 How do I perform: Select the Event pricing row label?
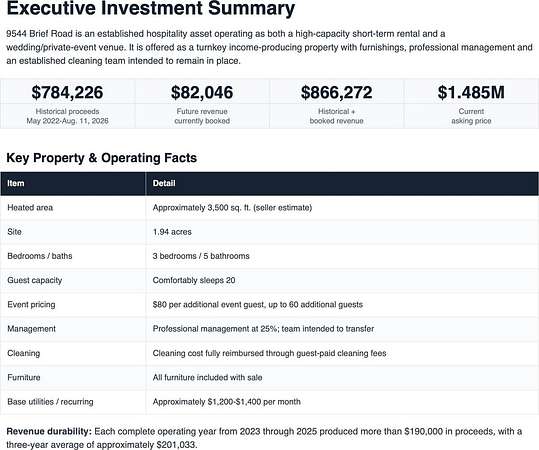[31, 305]
